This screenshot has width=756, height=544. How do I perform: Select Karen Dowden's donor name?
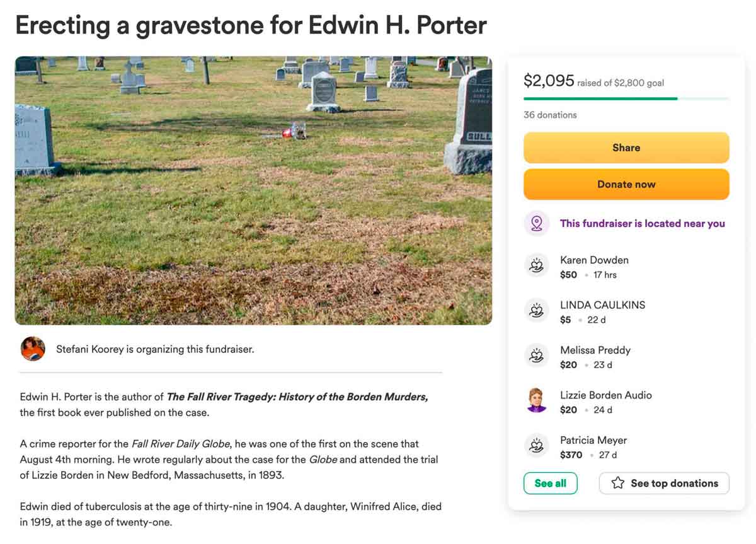594,260
